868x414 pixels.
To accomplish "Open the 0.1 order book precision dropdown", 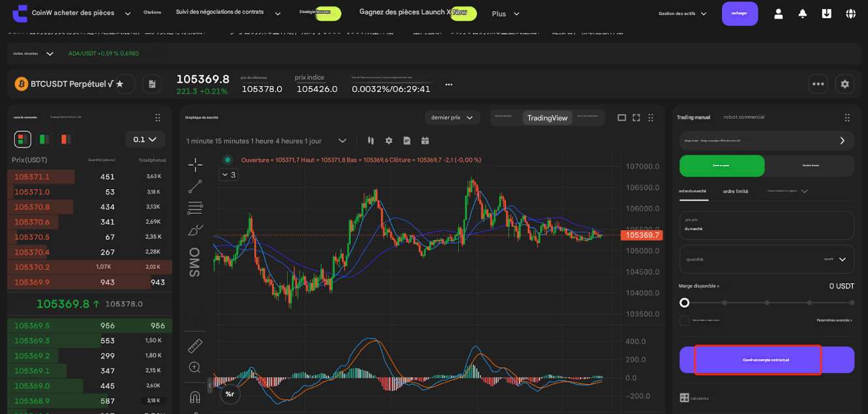I will pyautogui.click(x=145, y=139).
